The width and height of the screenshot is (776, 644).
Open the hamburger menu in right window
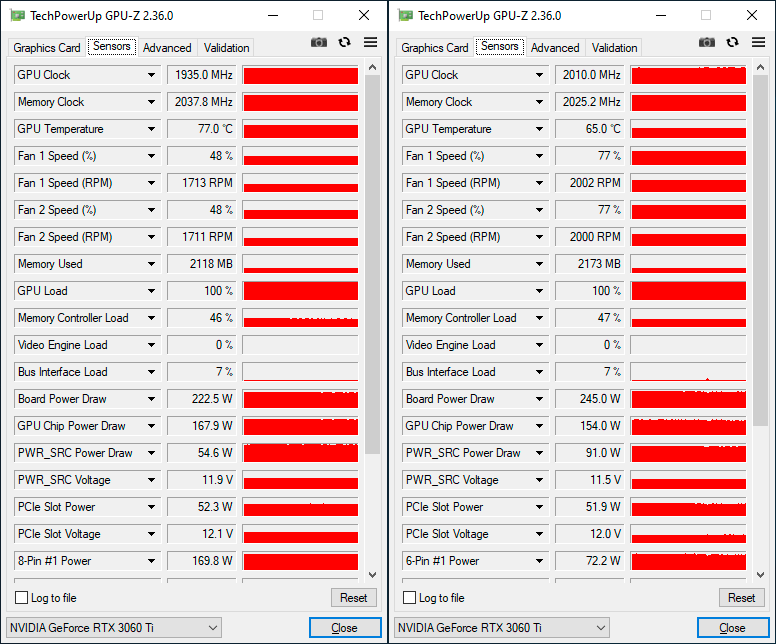759,42
